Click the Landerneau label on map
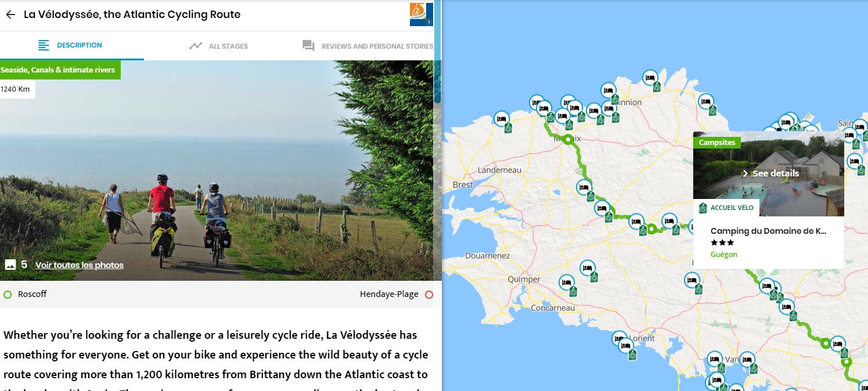Screen dimensions: 868x391 pos(499,170)
